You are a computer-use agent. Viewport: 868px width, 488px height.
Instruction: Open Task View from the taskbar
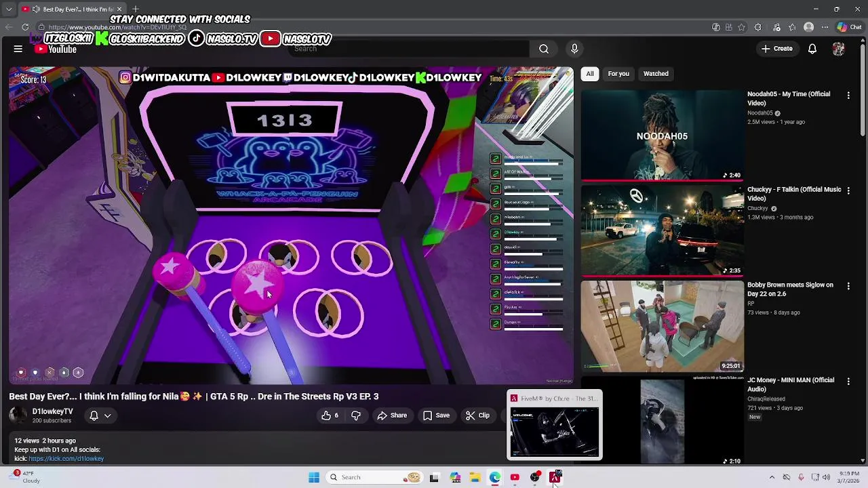[x=434, y=477]
